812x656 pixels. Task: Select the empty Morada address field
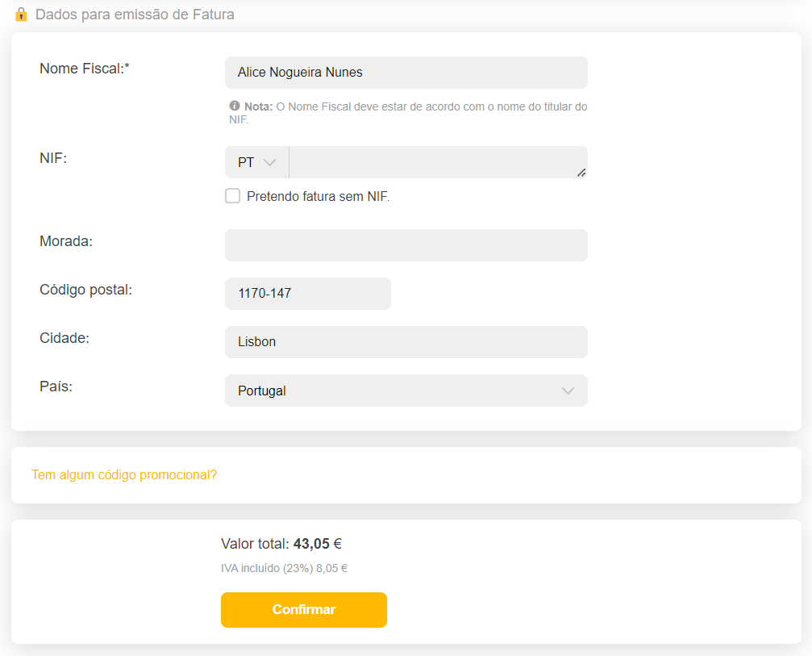tap(406, 245)
